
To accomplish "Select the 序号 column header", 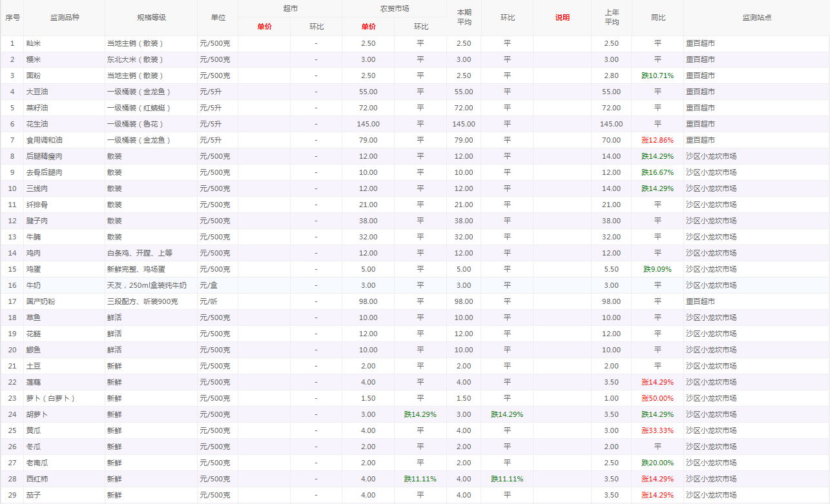I will (x=12, y=17).
